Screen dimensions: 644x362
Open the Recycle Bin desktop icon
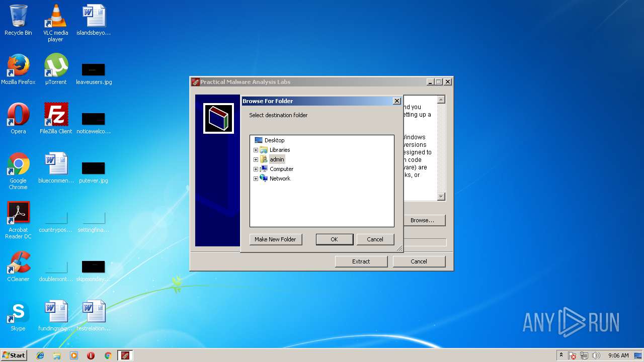point(18,20)
